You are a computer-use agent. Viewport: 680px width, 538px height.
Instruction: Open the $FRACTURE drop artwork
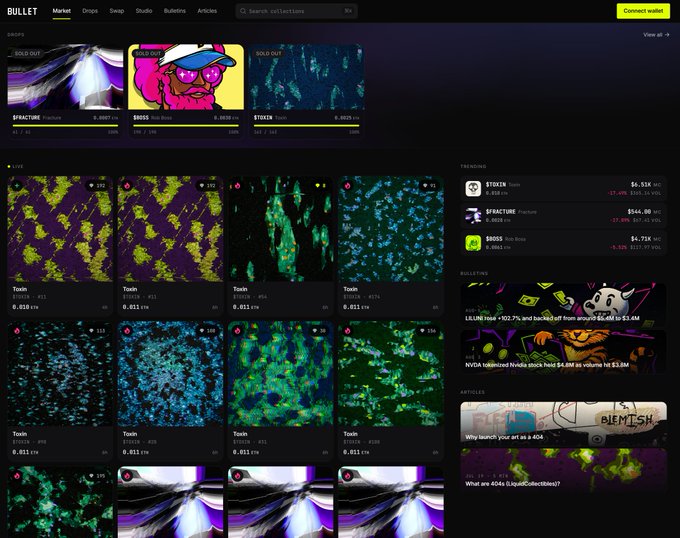65,77
